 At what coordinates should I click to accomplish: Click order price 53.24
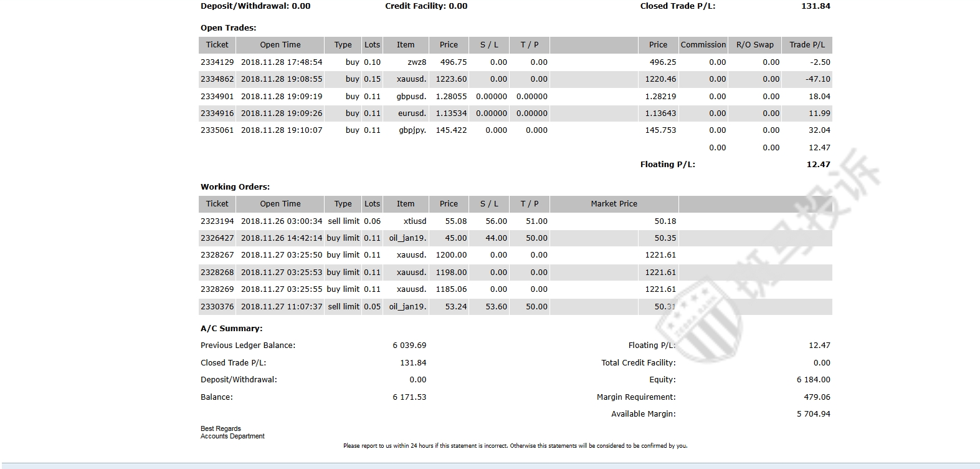[x=456, y=307]
